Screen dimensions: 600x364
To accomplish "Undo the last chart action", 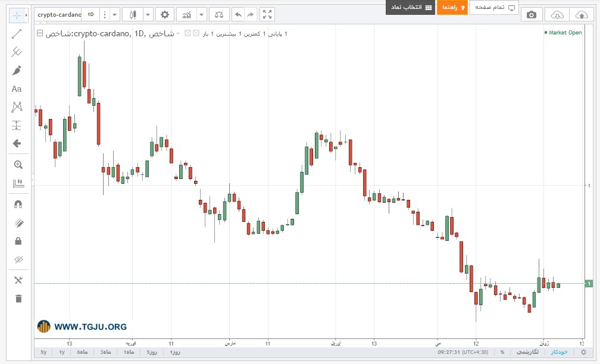I will pos(238,14).
